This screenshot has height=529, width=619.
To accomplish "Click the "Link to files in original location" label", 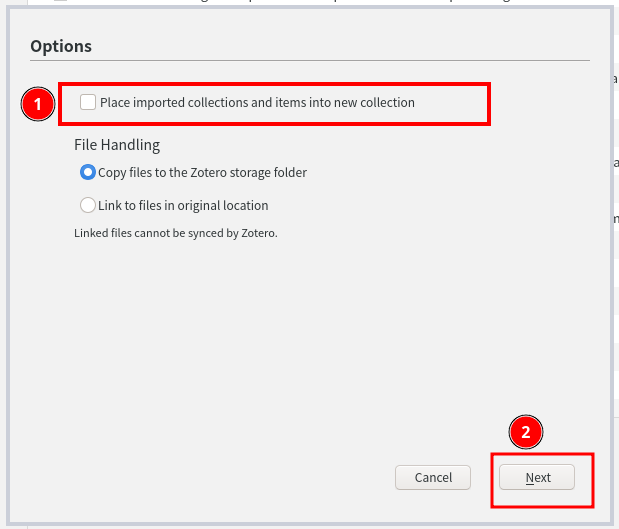I will click(183, 205).
